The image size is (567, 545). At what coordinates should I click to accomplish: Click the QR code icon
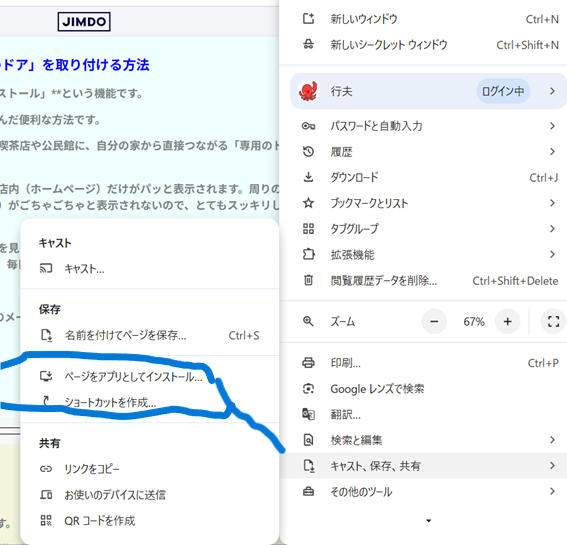point(46,520)
